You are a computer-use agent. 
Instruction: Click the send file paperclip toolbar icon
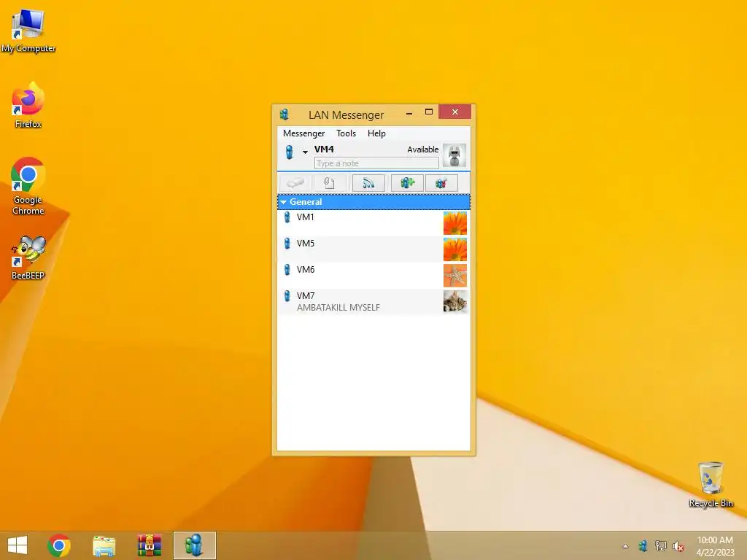(329, 183)
